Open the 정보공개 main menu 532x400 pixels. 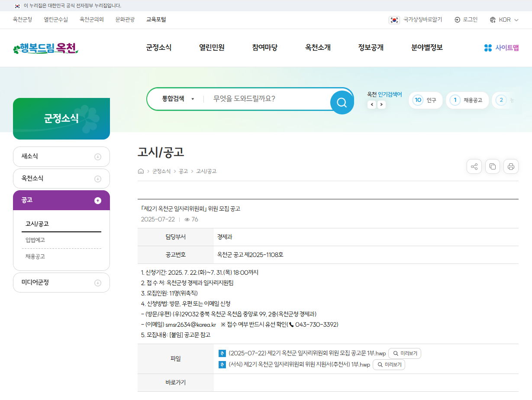click(x=371, y=48)
